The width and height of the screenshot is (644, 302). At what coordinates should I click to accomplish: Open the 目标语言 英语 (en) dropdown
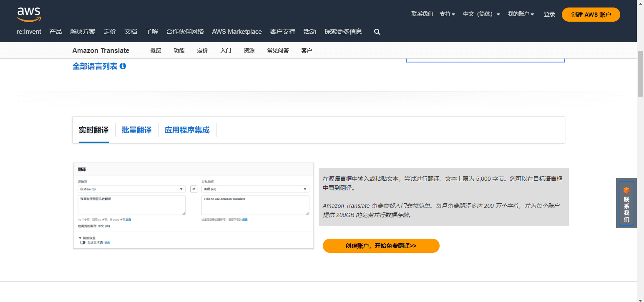[x=255, y=189]
